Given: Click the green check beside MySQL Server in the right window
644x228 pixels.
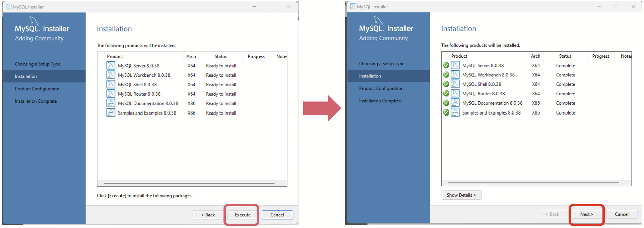Looking at the screenshot, I should point(446,65).
